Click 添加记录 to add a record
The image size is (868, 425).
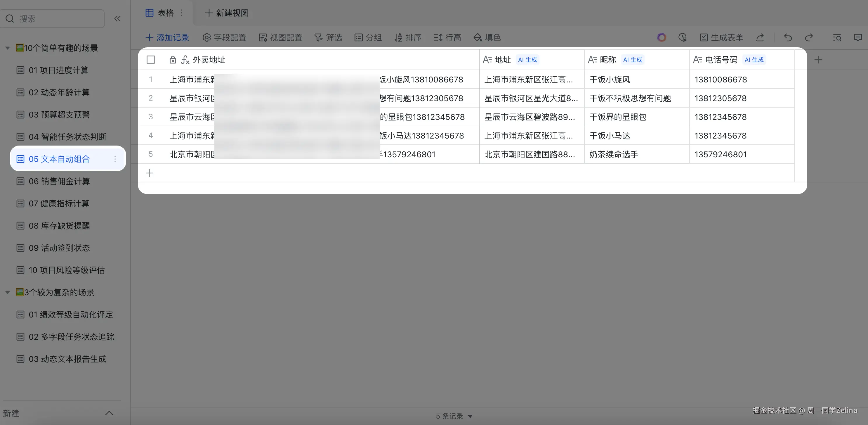coord(167,37)
